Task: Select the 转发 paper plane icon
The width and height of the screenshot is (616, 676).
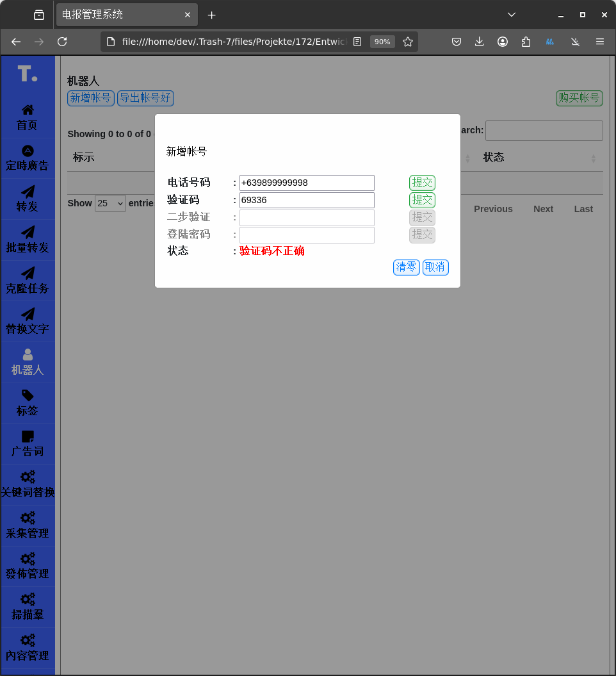Action: click(x=28, y=192)
